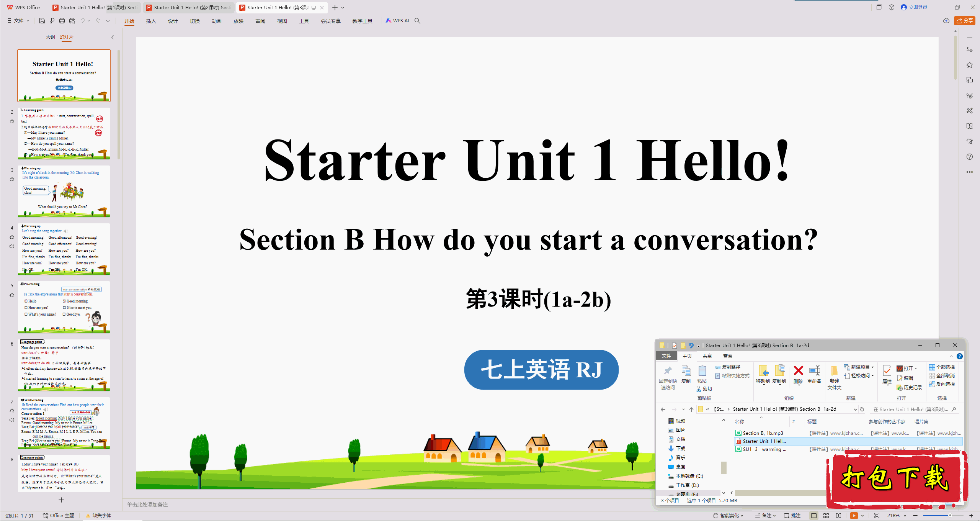This screenshot has width=980, height=521.
Task: Collapse the Explorer ribbon chevron
Action: point(951,356)
